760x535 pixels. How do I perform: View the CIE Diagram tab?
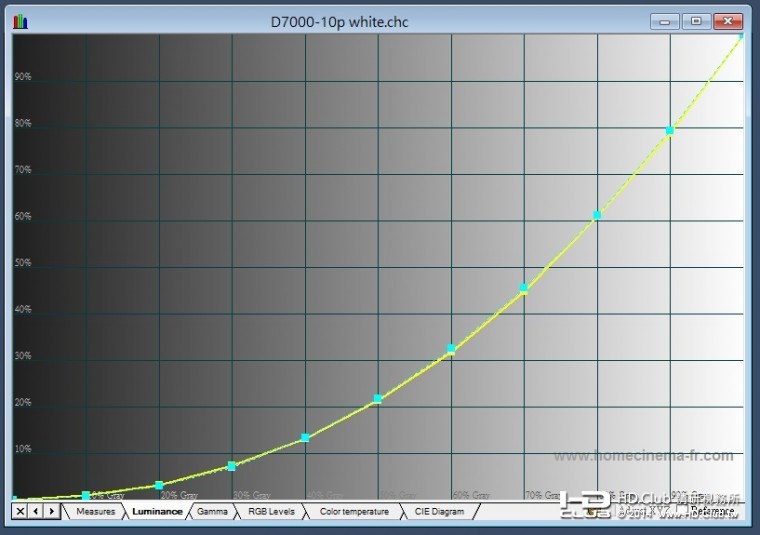click(439, 511)
